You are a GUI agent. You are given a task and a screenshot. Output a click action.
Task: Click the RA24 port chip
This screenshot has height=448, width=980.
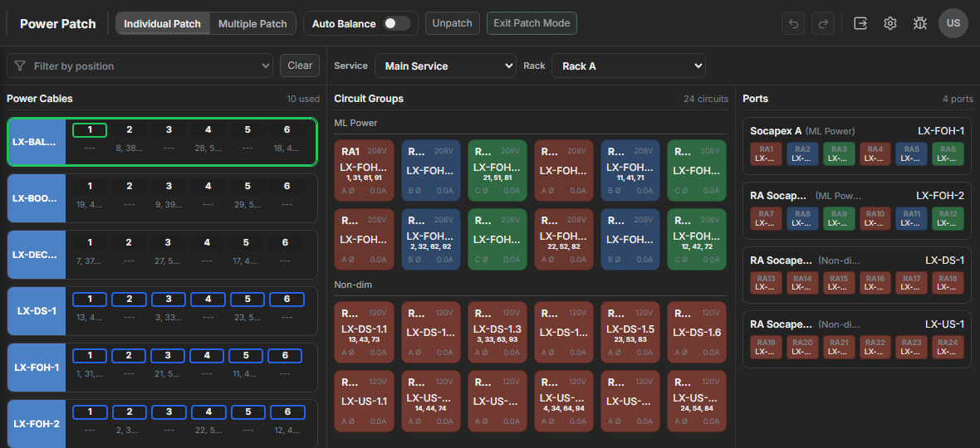point(948,347)
